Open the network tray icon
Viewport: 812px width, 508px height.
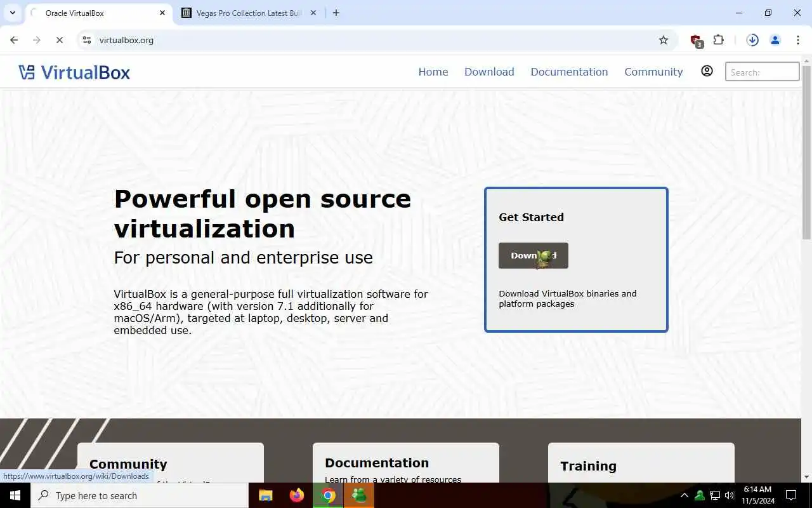click(715, 495)
